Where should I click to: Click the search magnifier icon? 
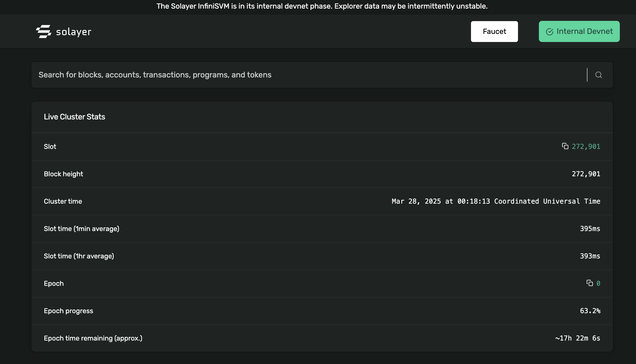[598, 75]
